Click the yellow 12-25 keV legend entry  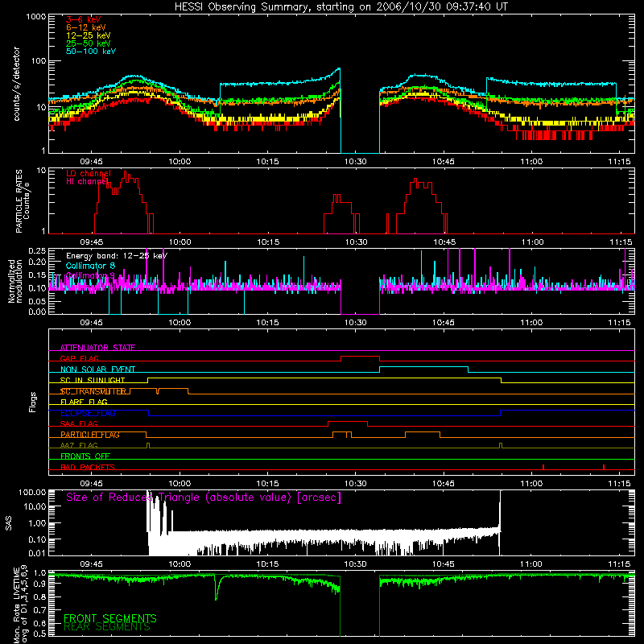coord(89,35)
